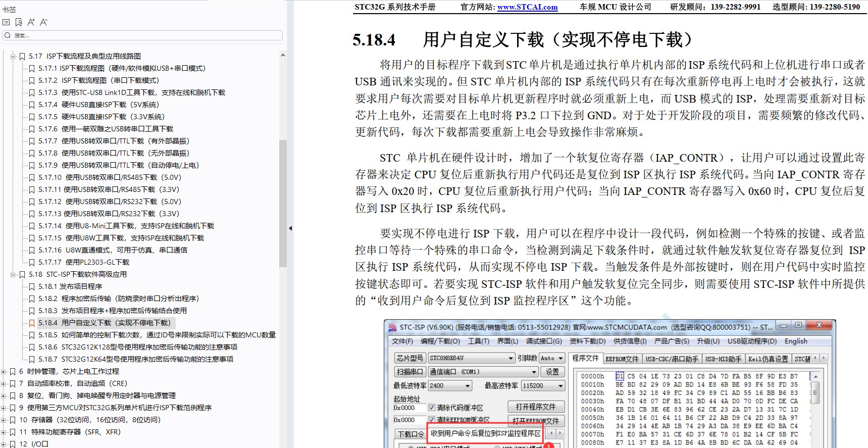Click the expand-all bookmarks list icon
Screen dimensions: 868x448
pyautogui.click(x=6, y=22)
